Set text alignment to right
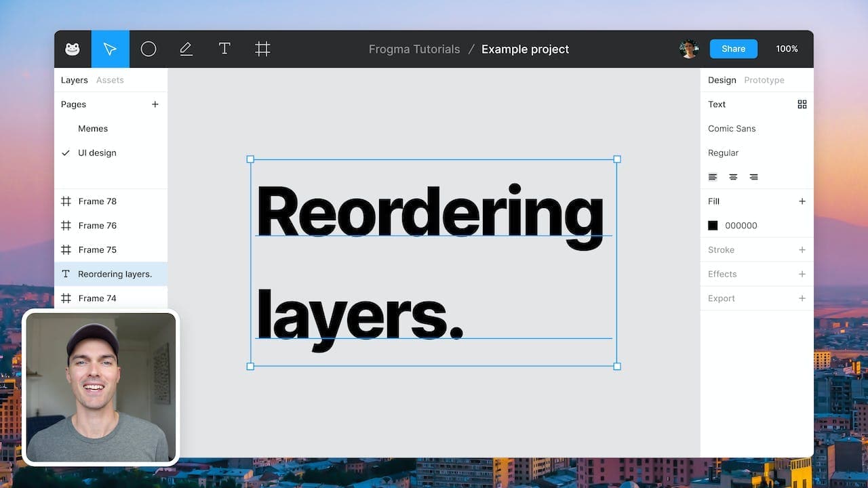 point(753,177)
